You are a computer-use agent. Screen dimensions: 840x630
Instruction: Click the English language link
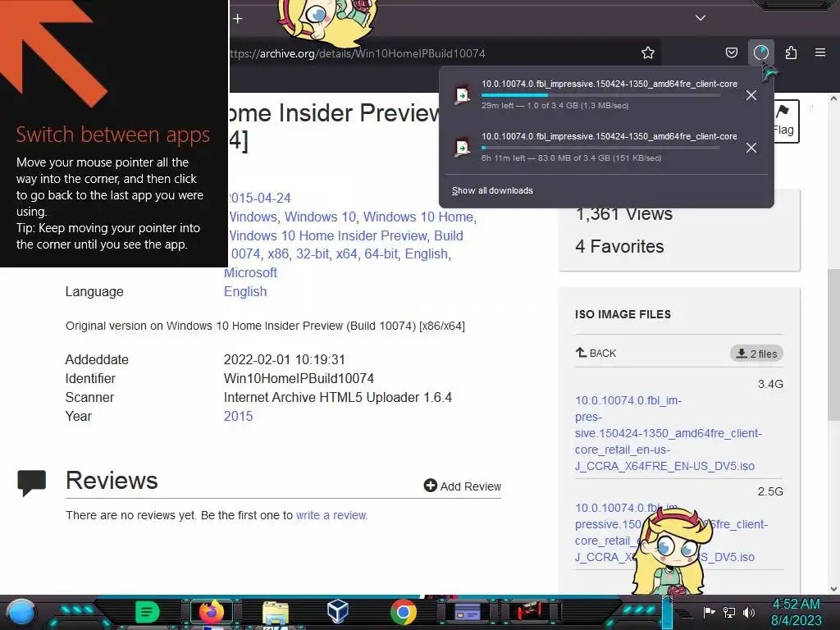[x=245, y=291]
